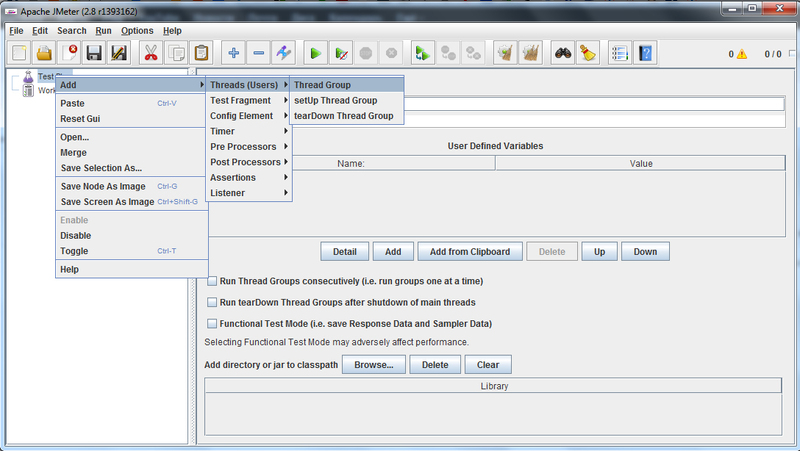Reset search with yellow brush icon
The image size is (800, 451).
(588, 53)
